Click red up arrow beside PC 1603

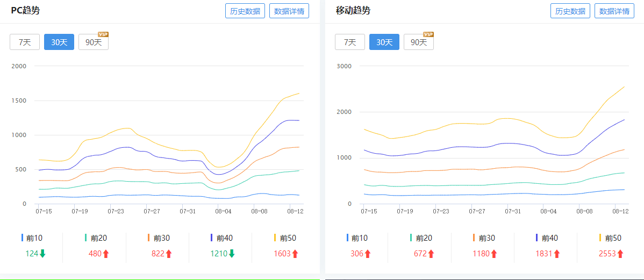tap(295, 254)
